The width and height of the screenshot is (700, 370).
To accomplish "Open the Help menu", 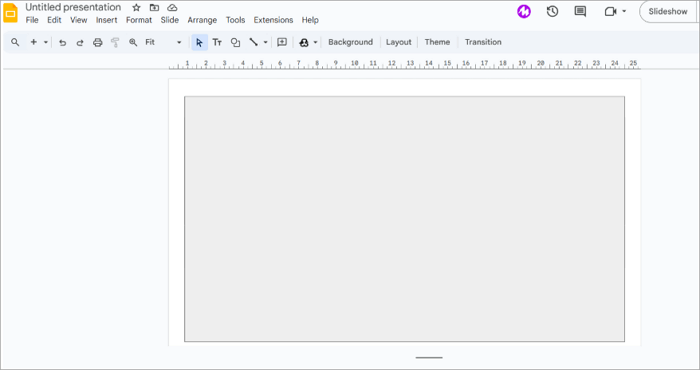I will click(310, 20).
